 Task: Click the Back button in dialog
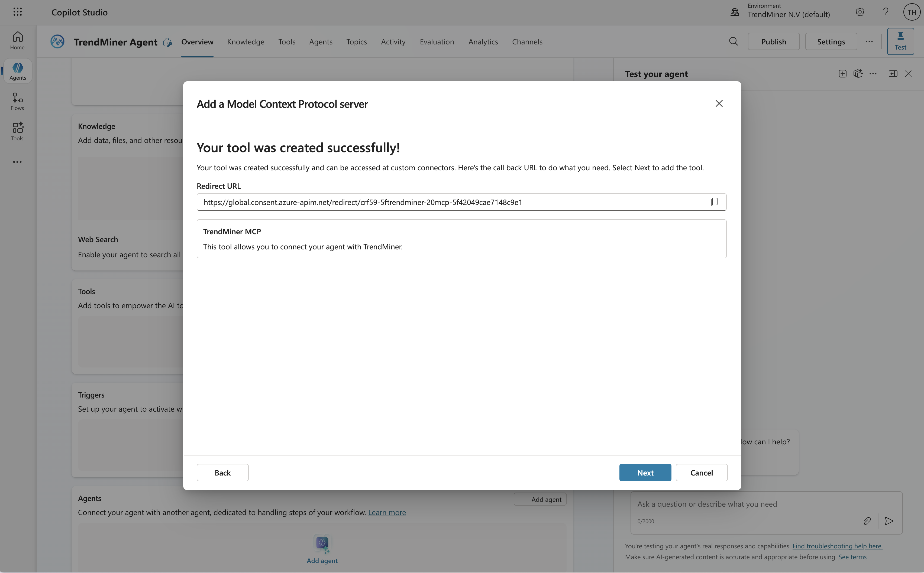(x=222, y=472)
